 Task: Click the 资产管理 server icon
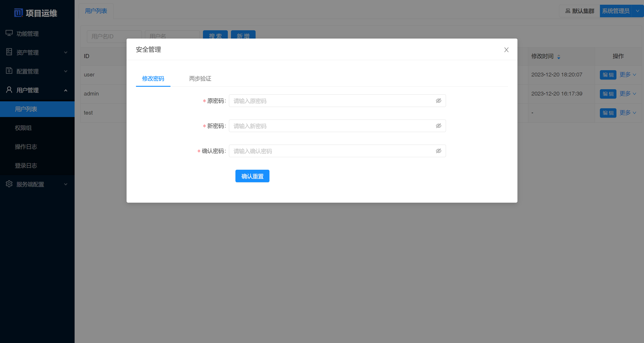pyautogui.click(x=9, y=52)
